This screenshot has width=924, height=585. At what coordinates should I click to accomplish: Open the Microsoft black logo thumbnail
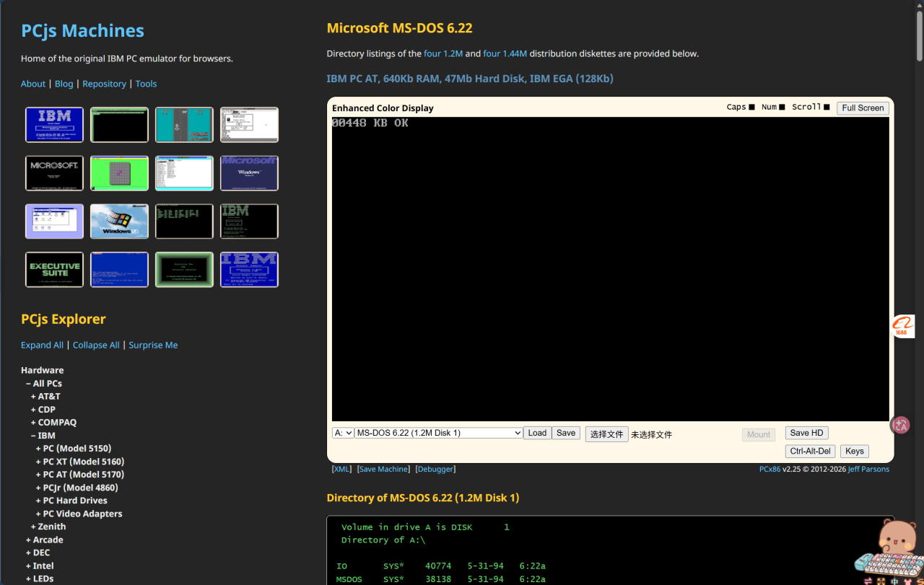54,173
